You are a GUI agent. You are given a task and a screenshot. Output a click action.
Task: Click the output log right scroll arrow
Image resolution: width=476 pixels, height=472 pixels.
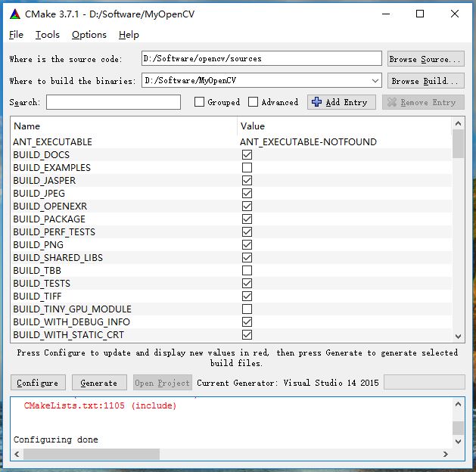[445, 454]
